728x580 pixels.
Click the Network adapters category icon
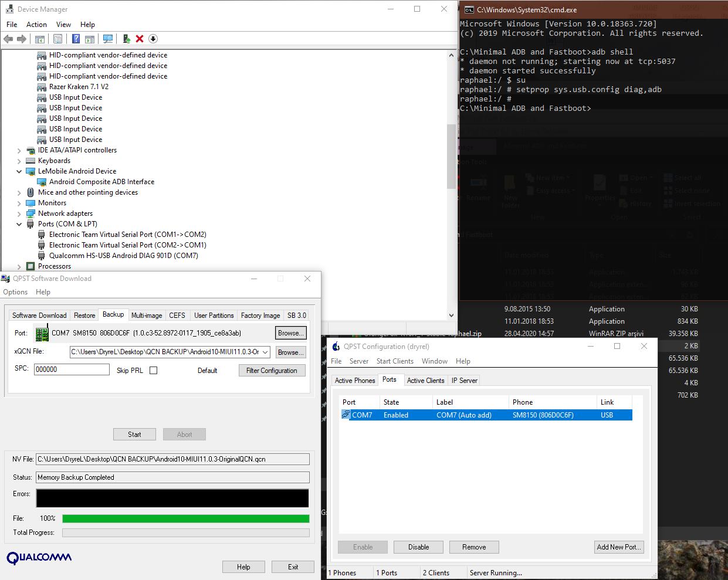coord(31,213)
